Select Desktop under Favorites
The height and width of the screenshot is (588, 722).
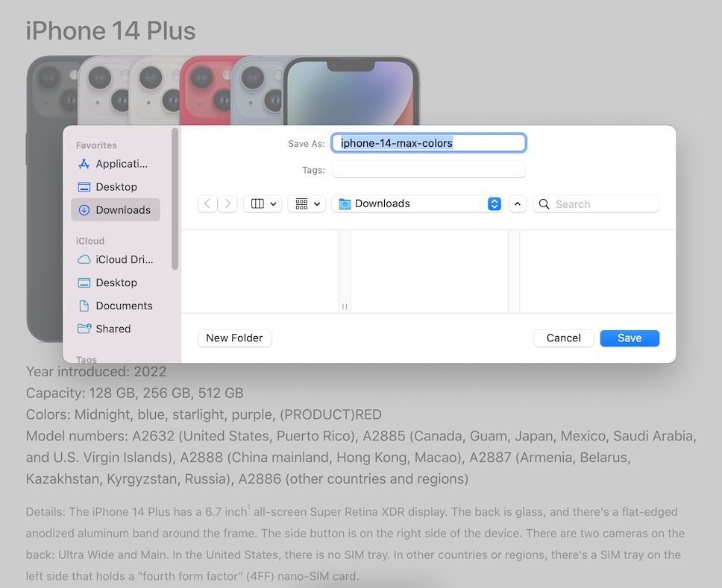click(116, 187)
